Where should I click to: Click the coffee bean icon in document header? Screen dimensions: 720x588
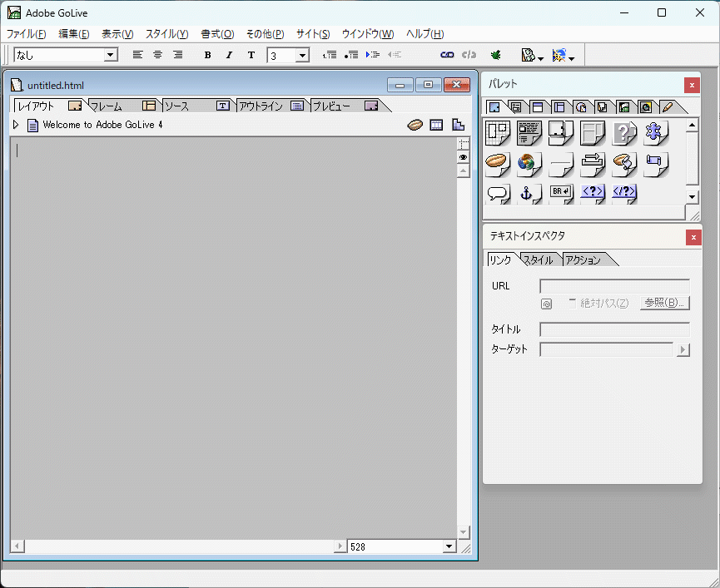tap(415, 126)
